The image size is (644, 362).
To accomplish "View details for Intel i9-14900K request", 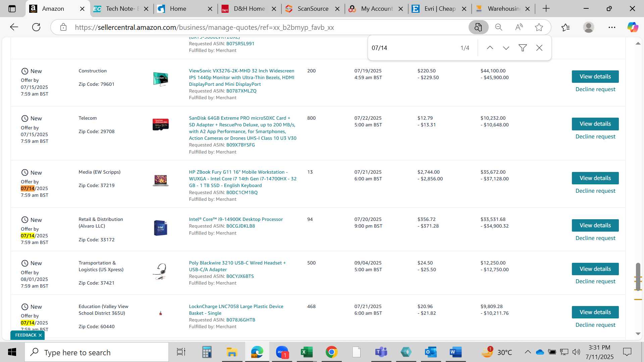I will pos(595,225).
